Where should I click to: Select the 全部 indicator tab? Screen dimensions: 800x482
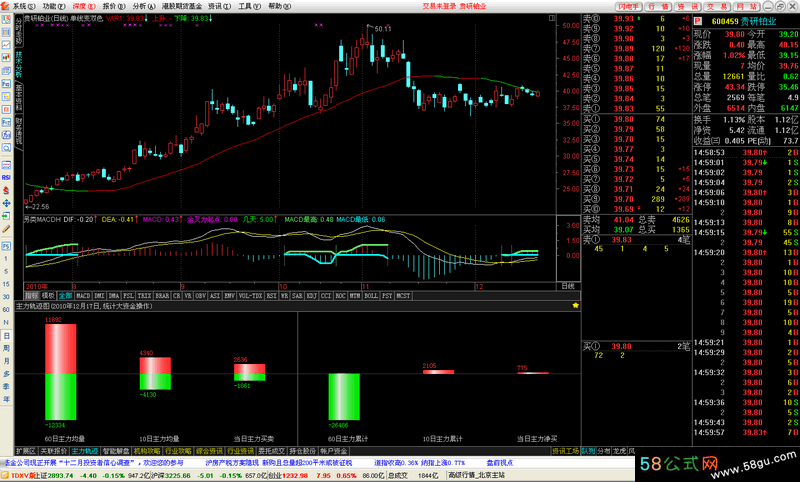click(x=65, y=296)
